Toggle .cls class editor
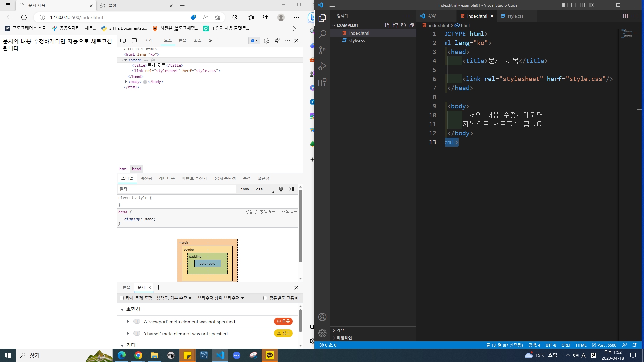The width and height of the screenshot is (644, 362). point(258,189)
